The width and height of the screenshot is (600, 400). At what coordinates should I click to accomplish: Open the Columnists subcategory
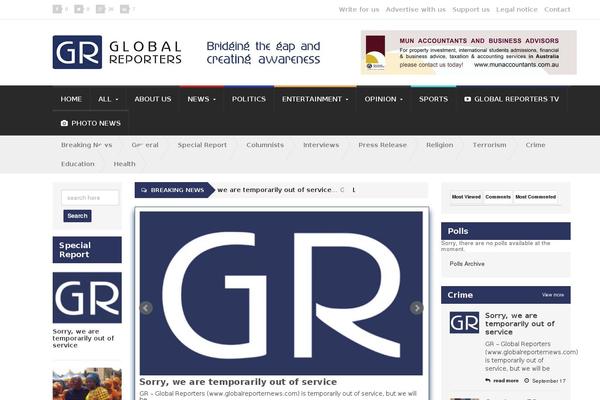[x=265, y=145]
